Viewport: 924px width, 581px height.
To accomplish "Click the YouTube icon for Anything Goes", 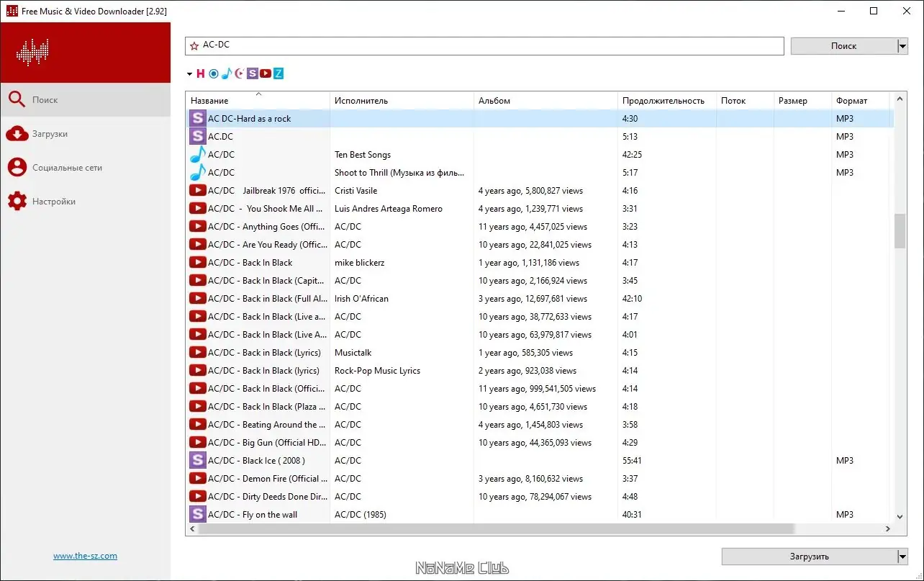I will 197,226.
